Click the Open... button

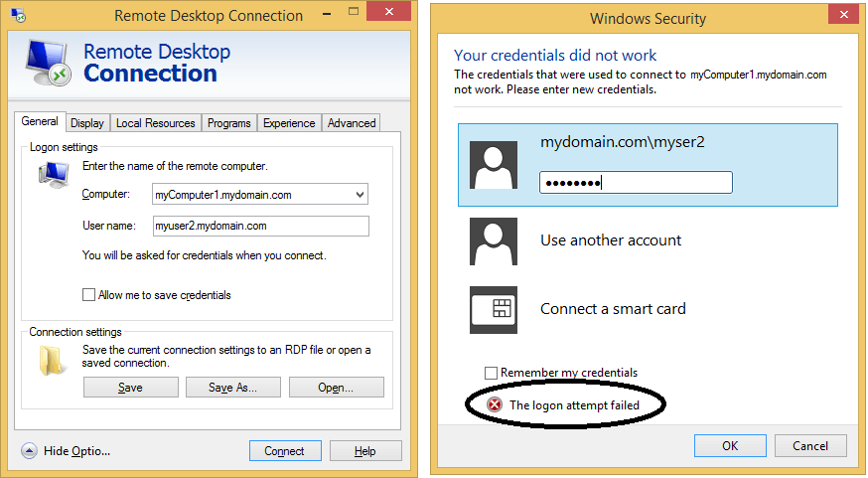click(336, 388)
